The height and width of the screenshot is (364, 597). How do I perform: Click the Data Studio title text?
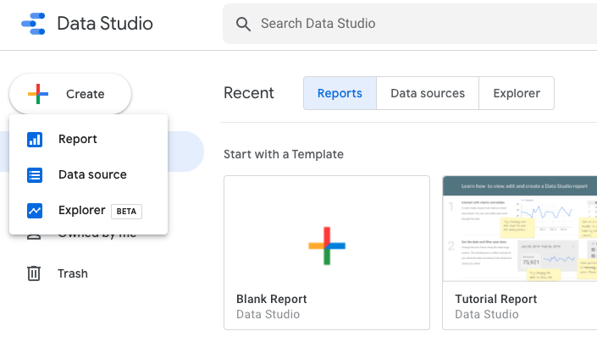click(x=105, y=24)
